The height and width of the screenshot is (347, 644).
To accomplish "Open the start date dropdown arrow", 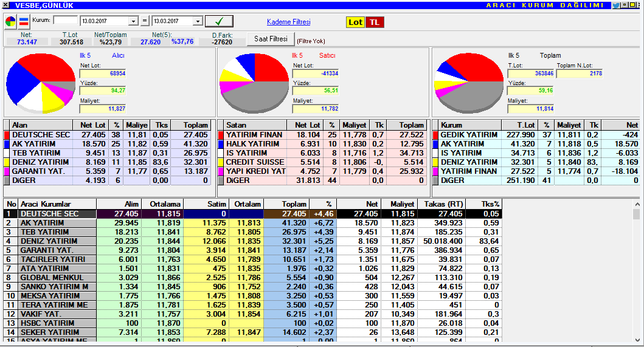I will [133, 21].
